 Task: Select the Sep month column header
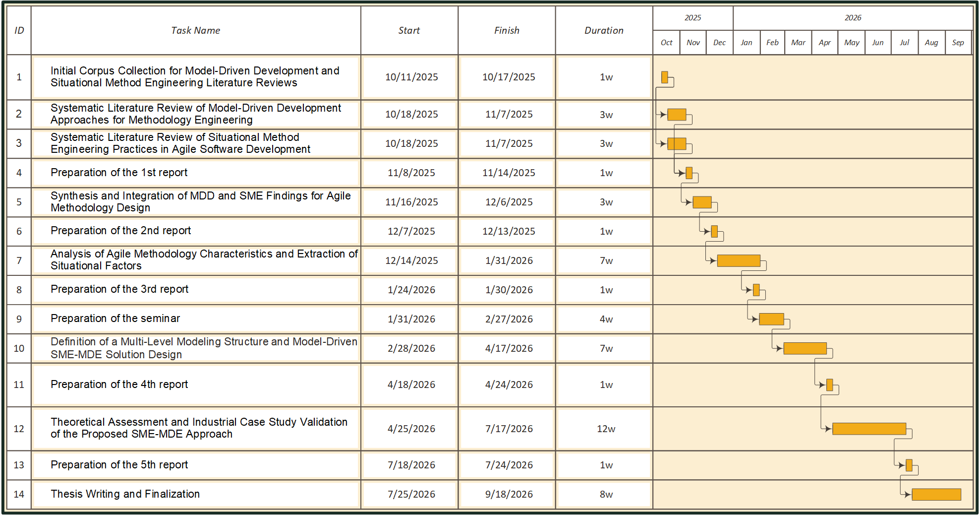(x=958, y=43)
